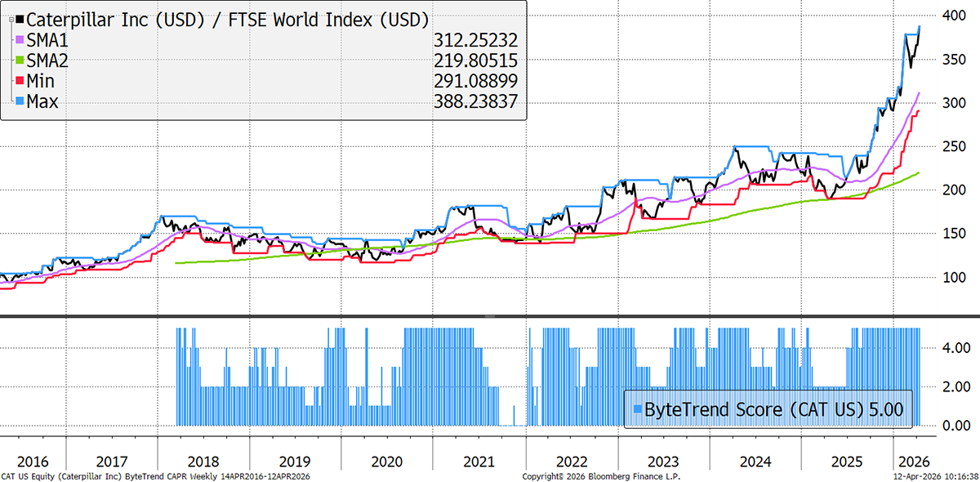Select the Min legend label
Image resolution: width=980 pixels, height=482 pixels.
42,80
